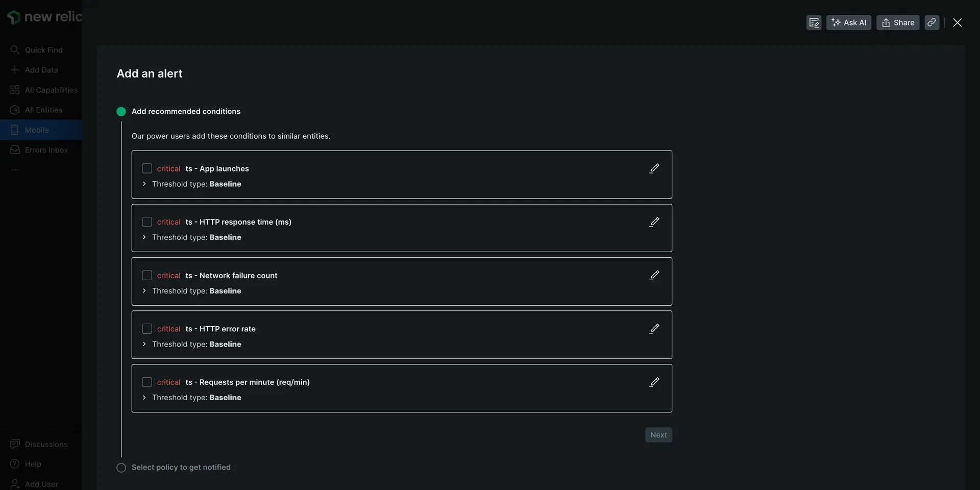Edit the Requests per minute condition
The height and width of the screenshot is (490, 980).
[654, 382]
